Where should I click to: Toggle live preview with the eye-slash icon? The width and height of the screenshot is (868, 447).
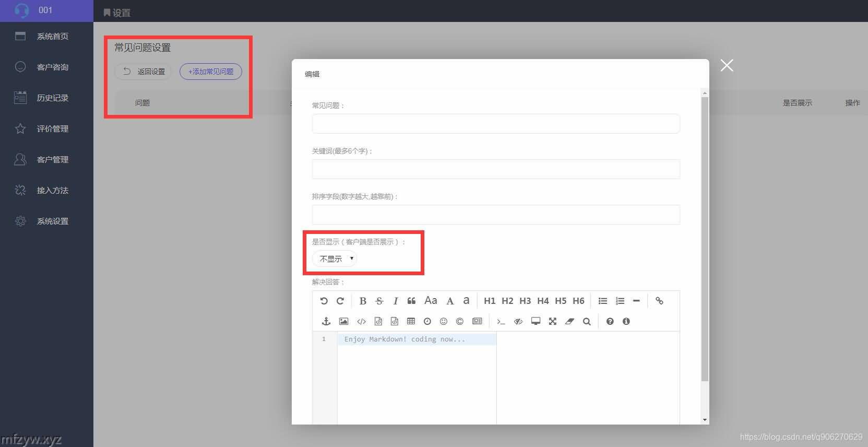tap(518, 321)
